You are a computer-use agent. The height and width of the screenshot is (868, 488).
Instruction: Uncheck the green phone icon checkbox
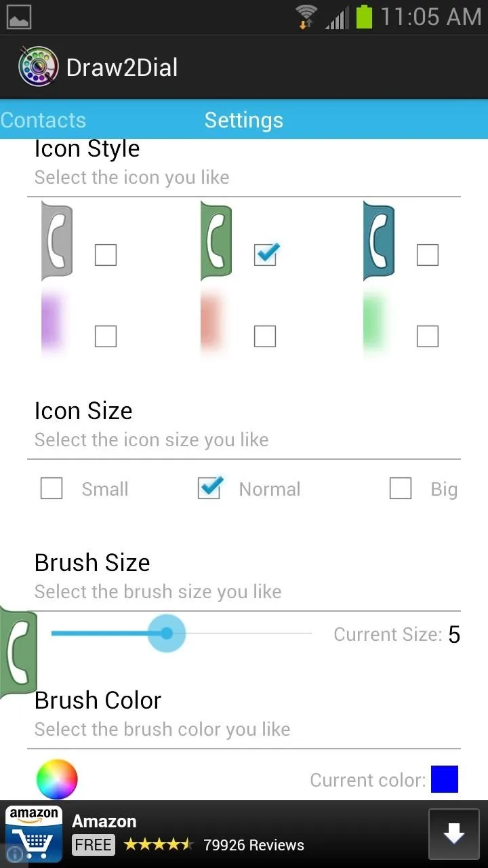pyautogui.click(x=265, y=254)
